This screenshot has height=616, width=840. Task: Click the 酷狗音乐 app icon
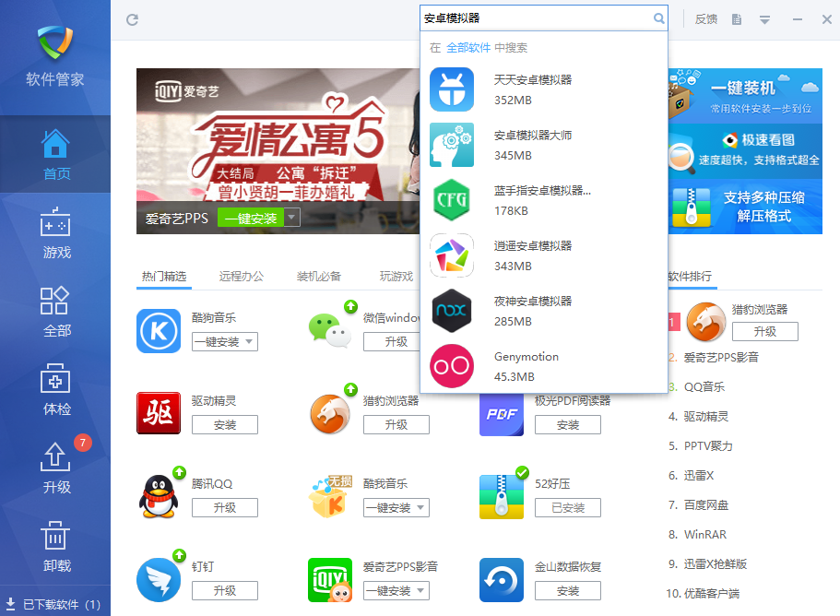(x=159, y=331)
